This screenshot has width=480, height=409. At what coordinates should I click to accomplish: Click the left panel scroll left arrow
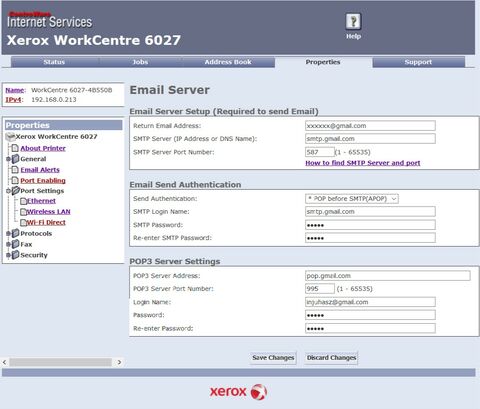(5, 362)
